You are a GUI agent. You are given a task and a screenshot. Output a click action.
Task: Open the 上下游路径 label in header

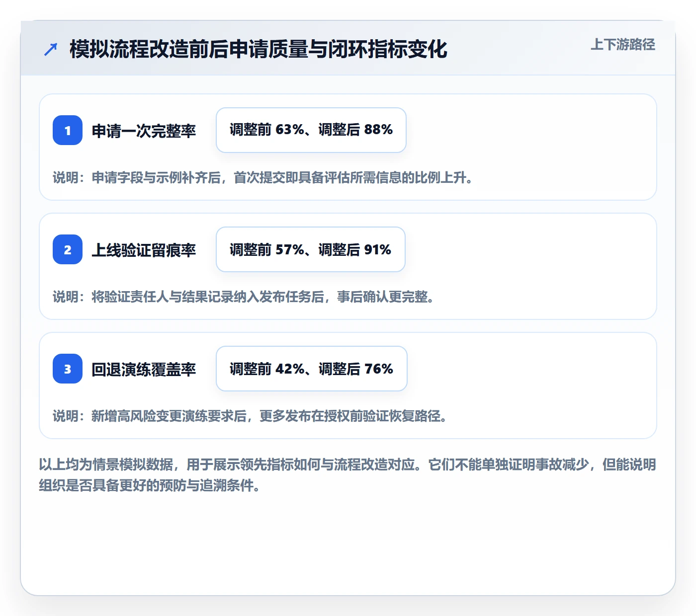tap(623, 45)
